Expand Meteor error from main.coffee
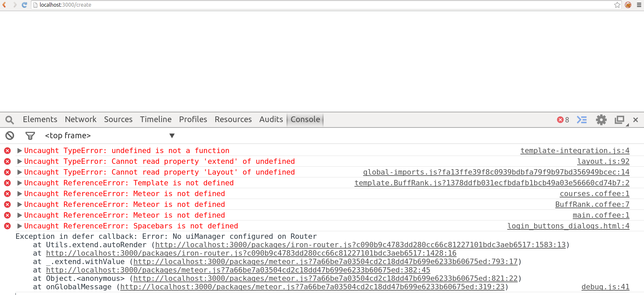The height and width of the screenshot is (295, 644). click(x=19, y=215)
